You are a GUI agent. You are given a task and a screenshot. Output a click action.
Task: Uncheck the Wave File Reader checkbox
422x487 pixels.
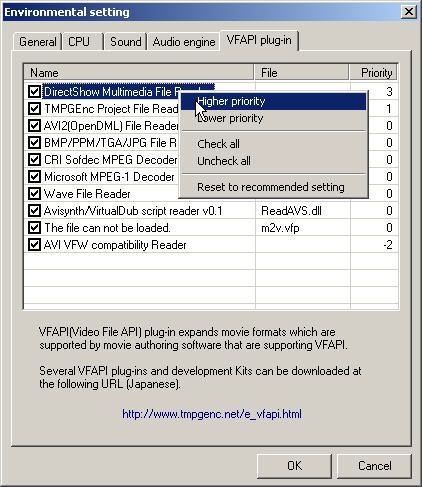coord(34,193)
